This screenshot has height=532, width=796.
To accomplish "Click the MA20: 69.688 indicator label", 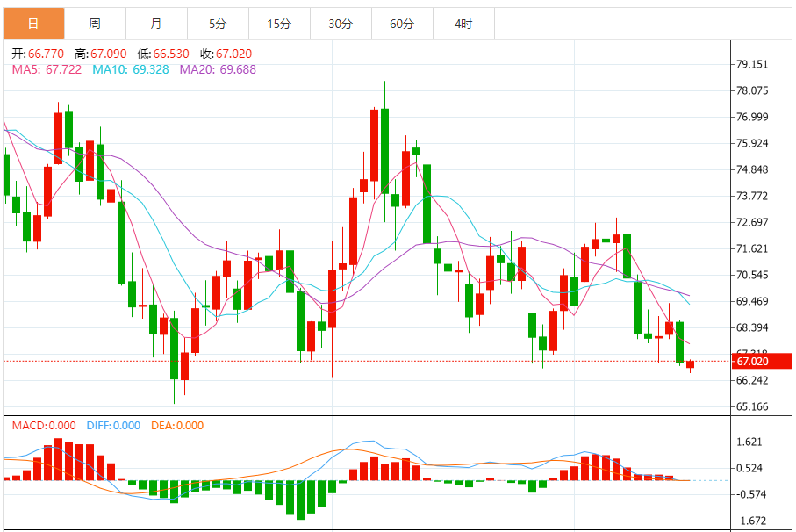I will pos(218,69).
